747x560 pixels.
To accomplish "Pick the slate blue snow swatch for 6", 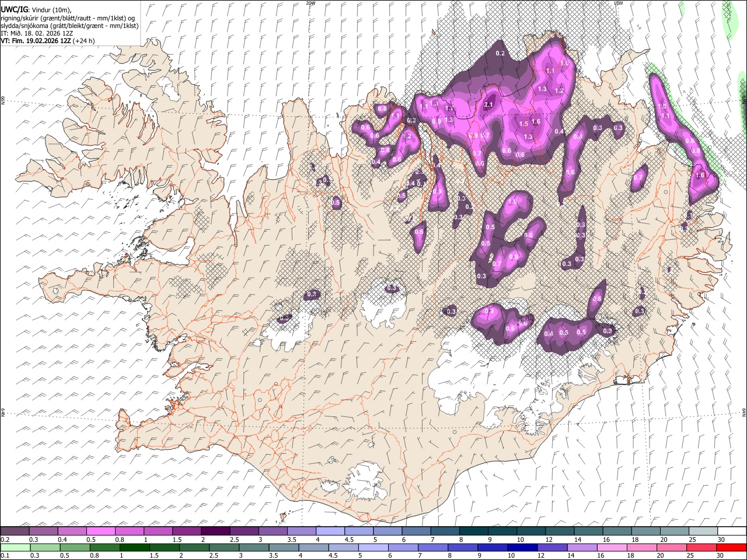I will click(x=416, y=531).
